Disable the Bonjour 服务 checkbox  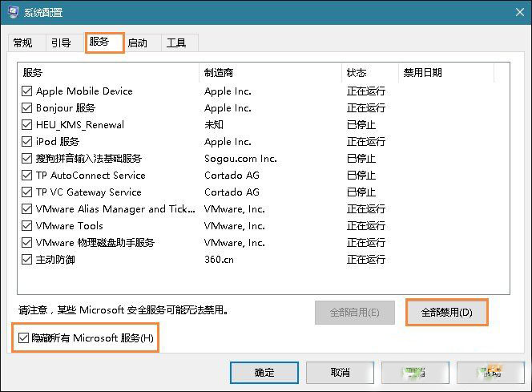pyautogui.click(x=28, y=108)
